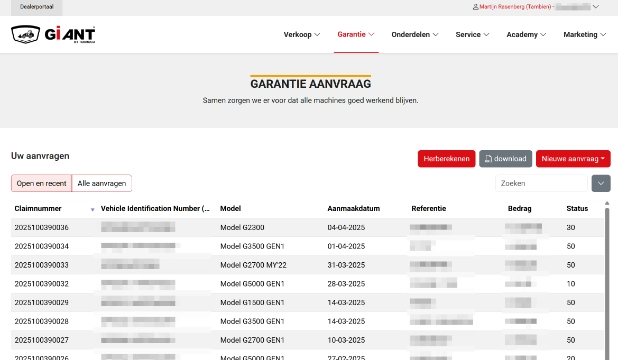Click the Giant logo in header
Viewport: 618px width, 360px height.
(x=53, y=34)
